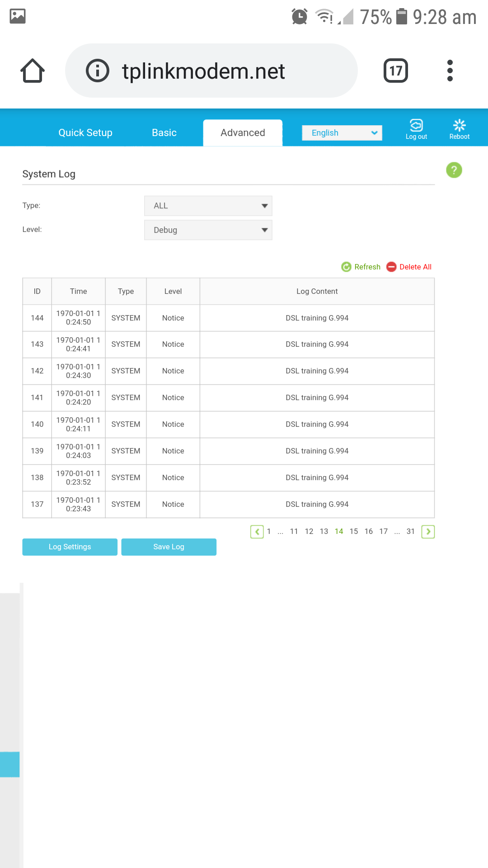Screen dimensions: 488x868
Task: Go to page 11 of the log
Action: coord(294,532)
